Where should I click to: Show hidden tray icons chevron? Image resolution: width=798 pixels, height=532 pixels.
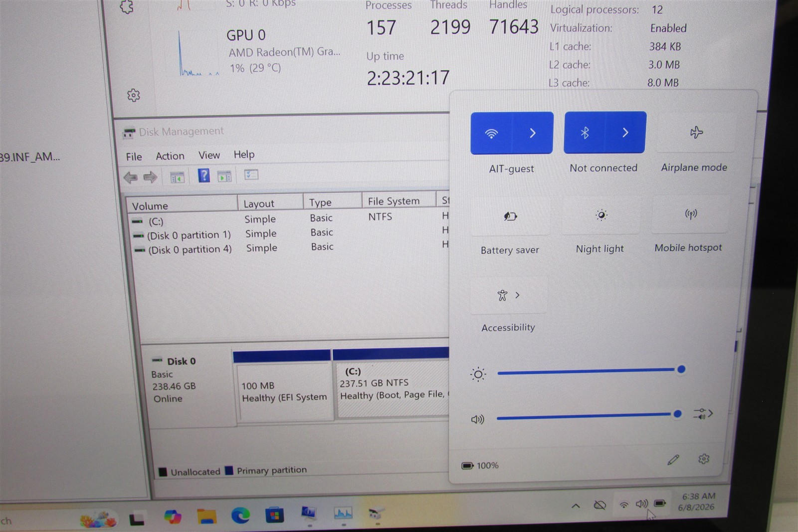tap(576, 506)
